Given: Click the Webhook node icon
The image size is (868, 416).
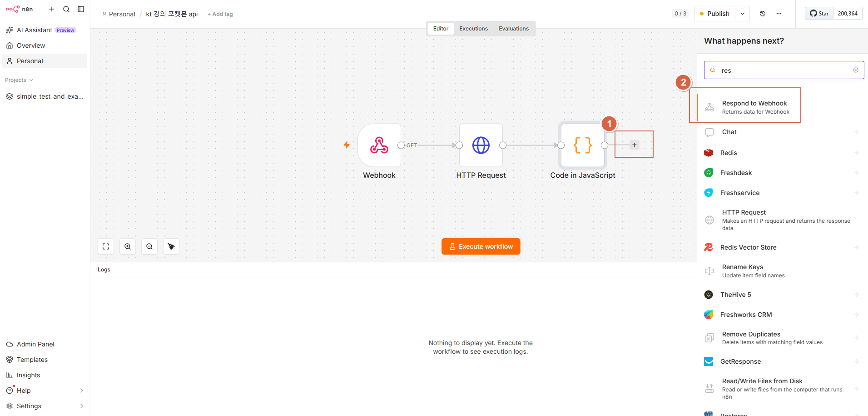Looking at the screenshot, I should (x=379, y=145).
